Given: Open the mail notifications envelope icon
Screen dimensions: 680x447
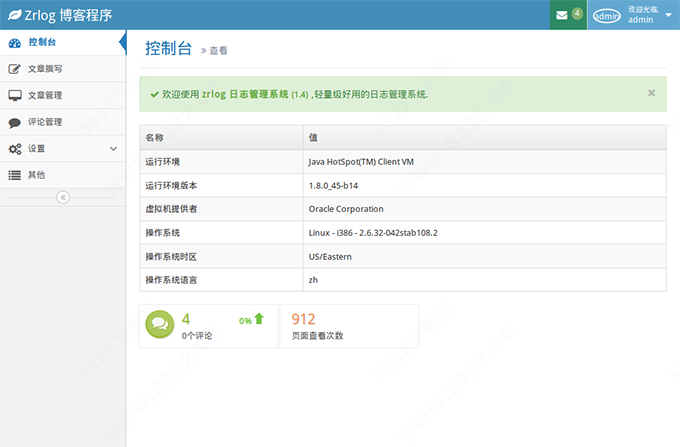Looking at the screenshot, I should [x=562, y=15].
